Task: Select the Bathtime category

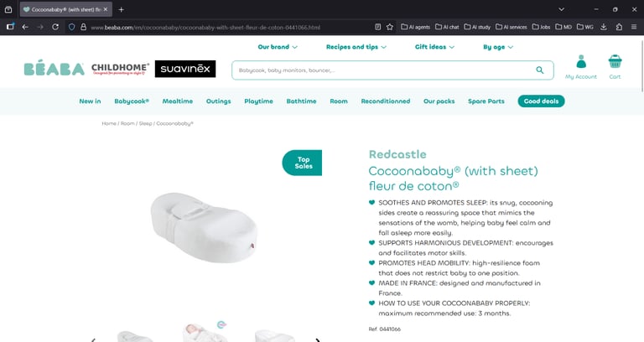Action: click(x=302, y=101)
